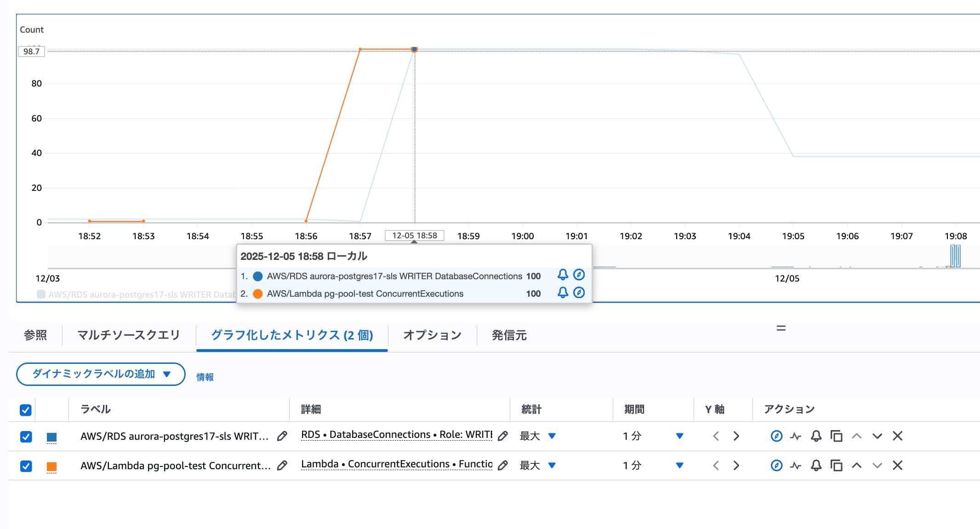Create an alarm for the RDS DatabaseConnections metric
The height and width of the screenshot is (529, 980).
pyautogui.click(x=816, y=436)
